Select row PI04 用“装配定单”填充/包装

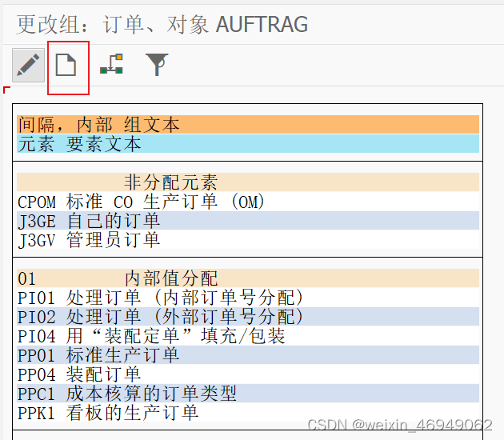coord(248,336)
